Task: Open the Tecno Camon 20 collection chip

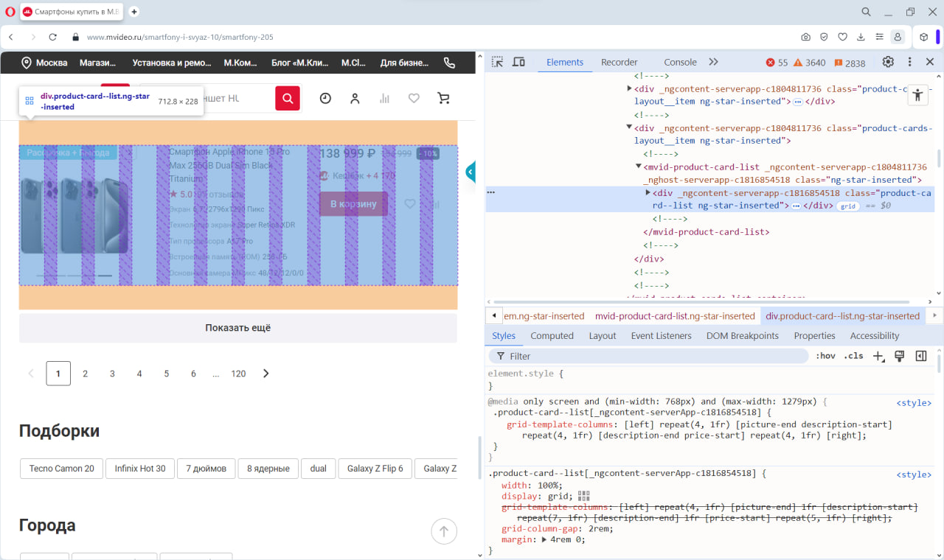Action: (x=62, y=469)
